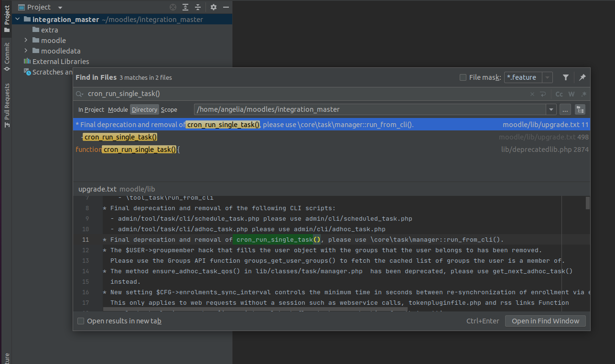Clear the search field with the X icon
This screenshot has width=615, height=364.
coord(532,94)
